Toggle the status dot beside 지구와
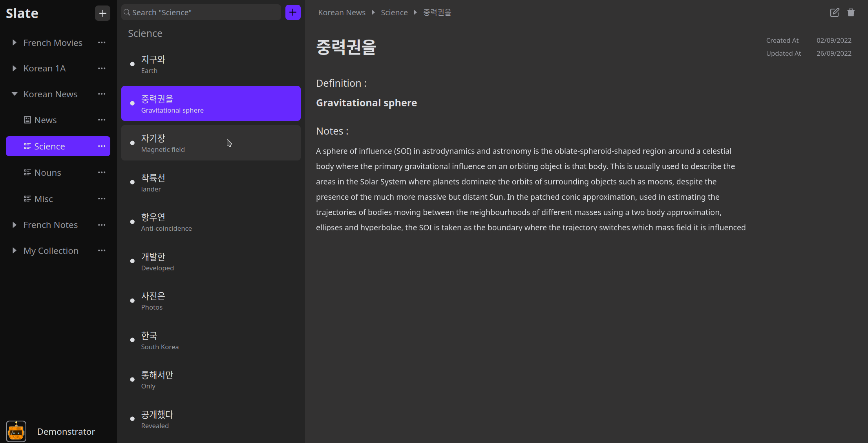 tap(132, 64)
